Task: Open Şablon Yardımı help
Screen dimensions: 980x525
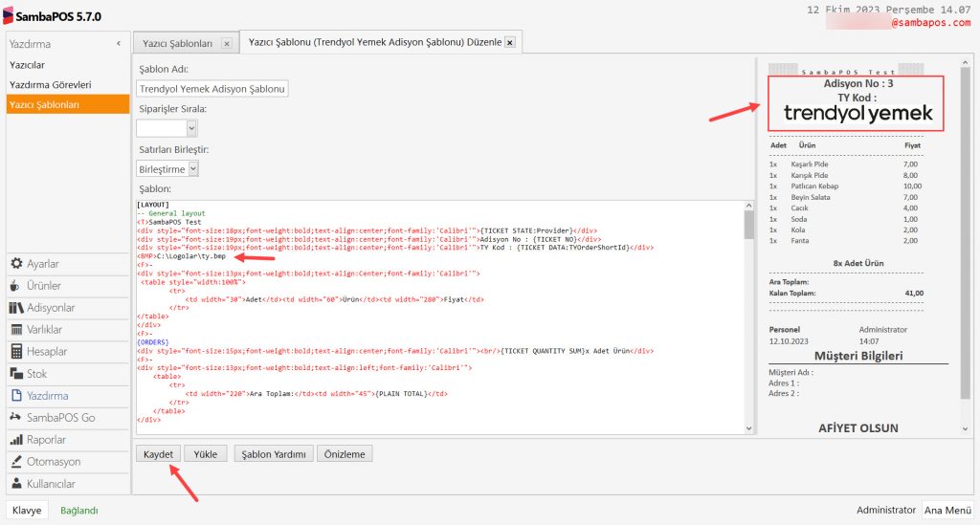Action: (274, 454)
